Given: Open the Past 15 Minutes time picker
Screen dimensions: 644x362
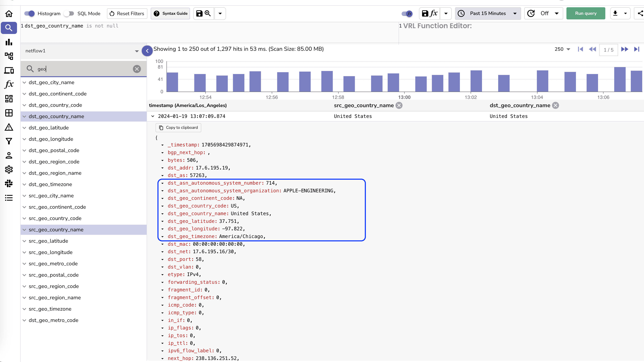Looking at the screenshot, I should click(x=487, y=14).
